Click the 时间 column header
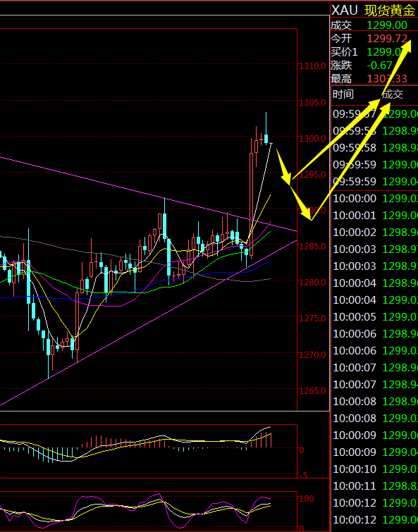 (343, 94)
